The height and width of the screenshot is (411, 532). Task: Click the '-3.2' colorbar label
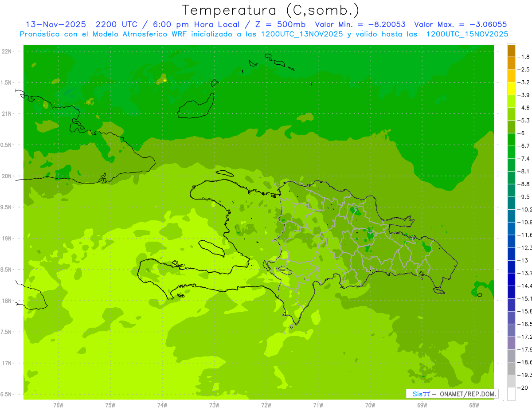tap(524, 82)
